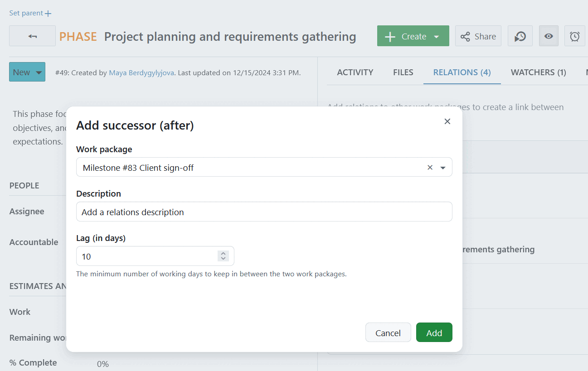This screenshot has height=371, width=588.
Task: Close the Add successor dialog with the X
Action: (447, 121)
